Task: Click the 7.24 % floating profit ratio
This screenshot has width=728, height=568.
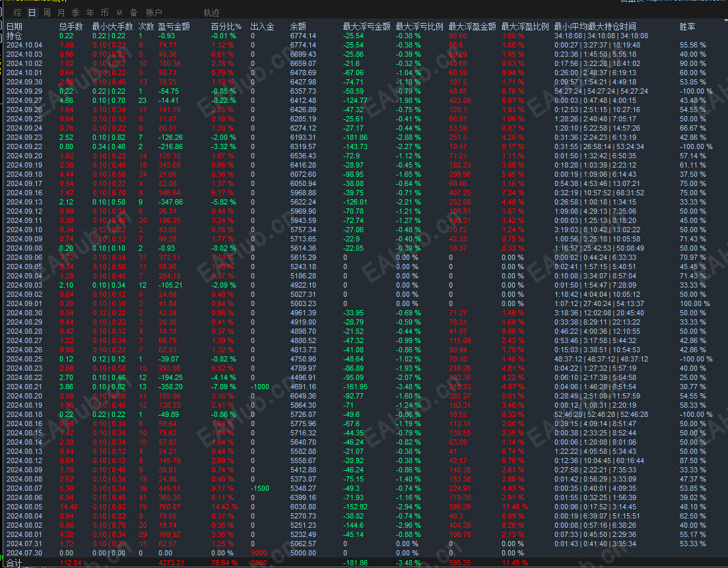Action: [513, 193]
